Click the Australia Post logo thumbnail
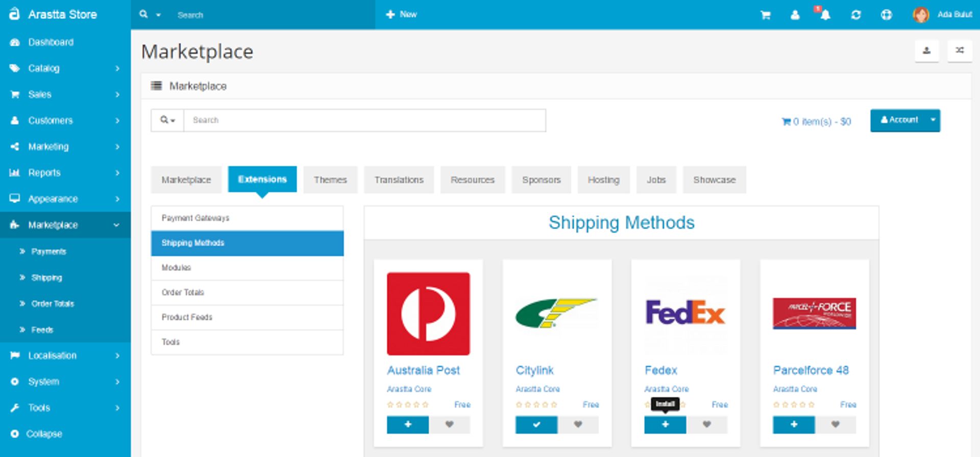Viewport: 980px width, 457px height. [428, 314]
